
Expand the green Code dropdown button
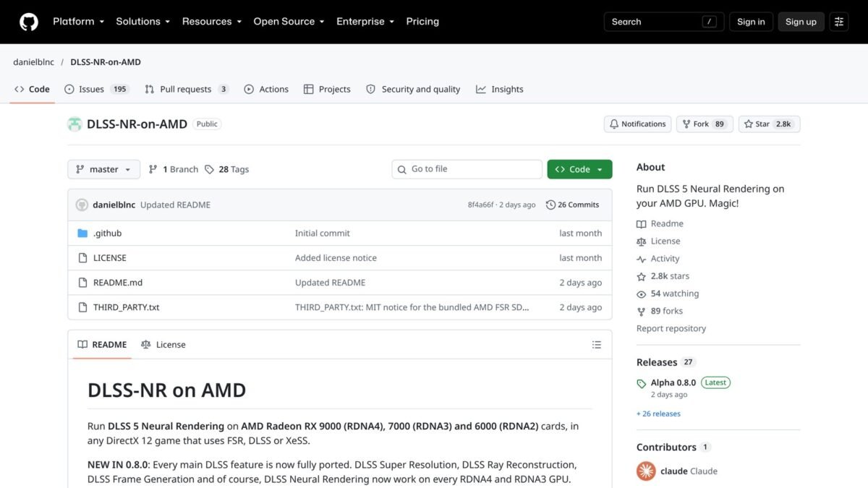579,169
